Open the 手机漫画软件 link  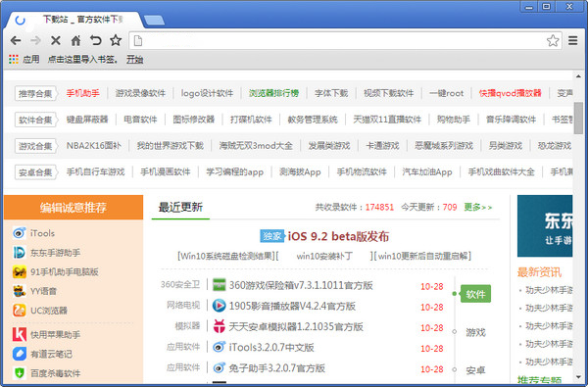(x=166, y=171)
